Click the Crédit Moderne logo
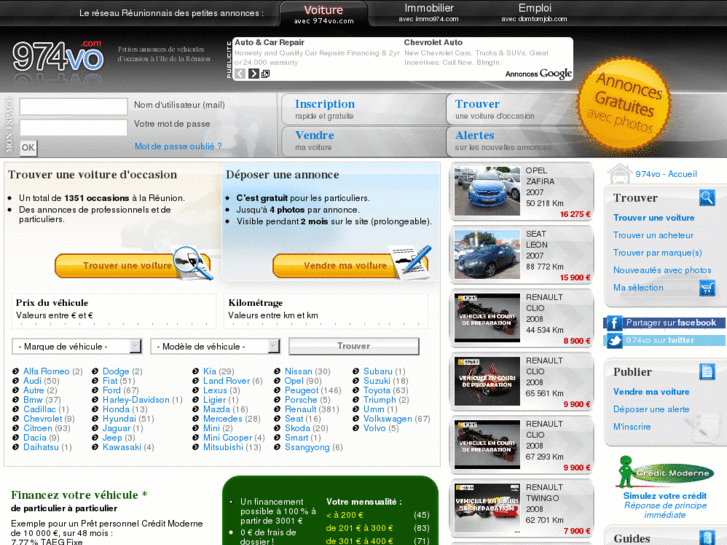This screenshot has height=545, width=727. (x=665, y=472)
